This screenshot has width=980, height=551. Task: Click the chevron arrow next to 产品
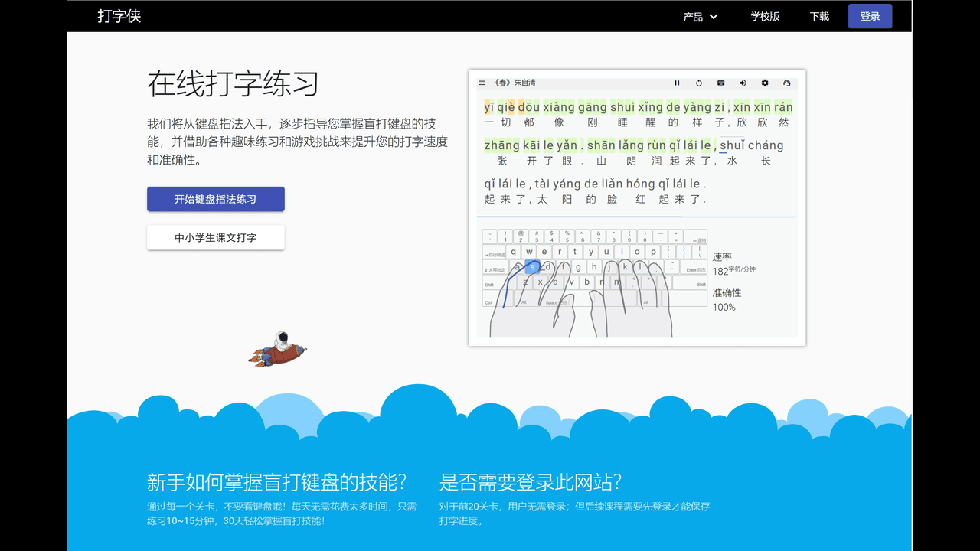714,16
